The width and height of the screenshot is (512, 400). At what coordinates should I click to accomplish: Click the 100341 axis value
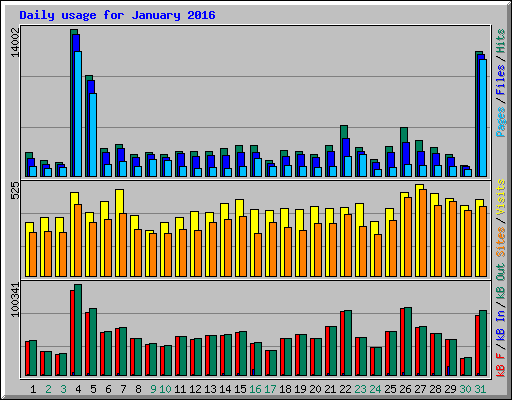(16, 300)
